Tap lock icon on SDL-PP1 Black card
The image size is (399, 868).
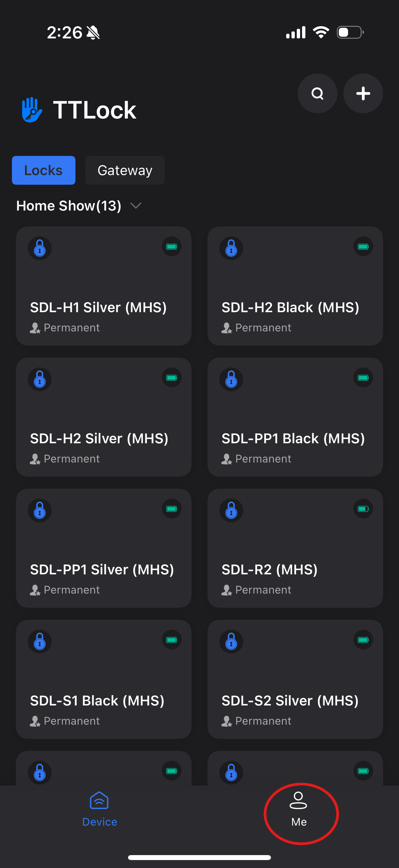click(231, 379)
